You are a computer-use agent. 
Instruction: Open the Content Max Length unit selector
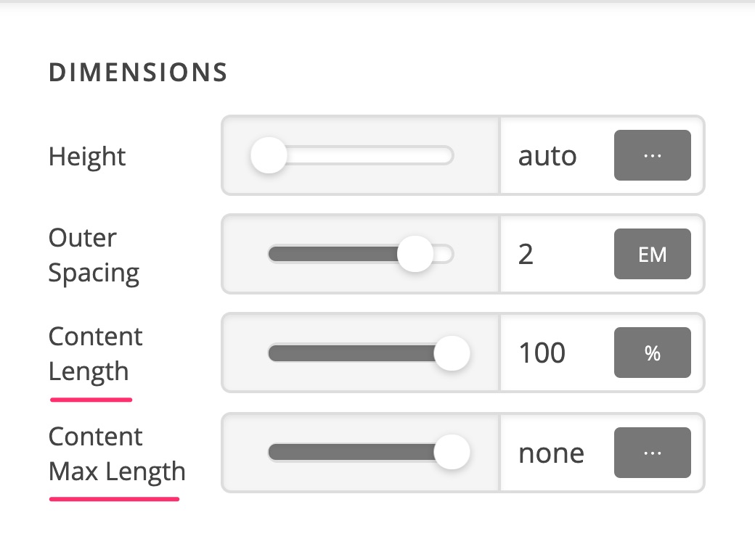[653, 453]
